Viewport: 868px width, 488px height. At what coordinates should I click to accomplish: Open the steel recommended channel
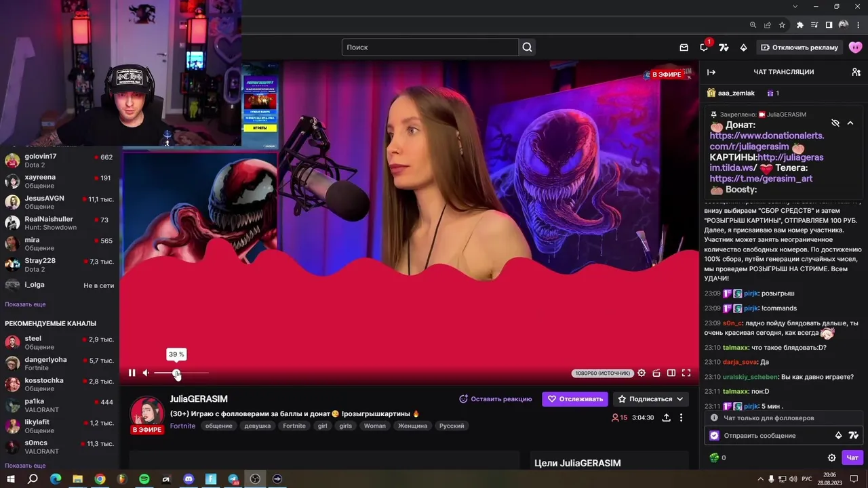point(60,343)
